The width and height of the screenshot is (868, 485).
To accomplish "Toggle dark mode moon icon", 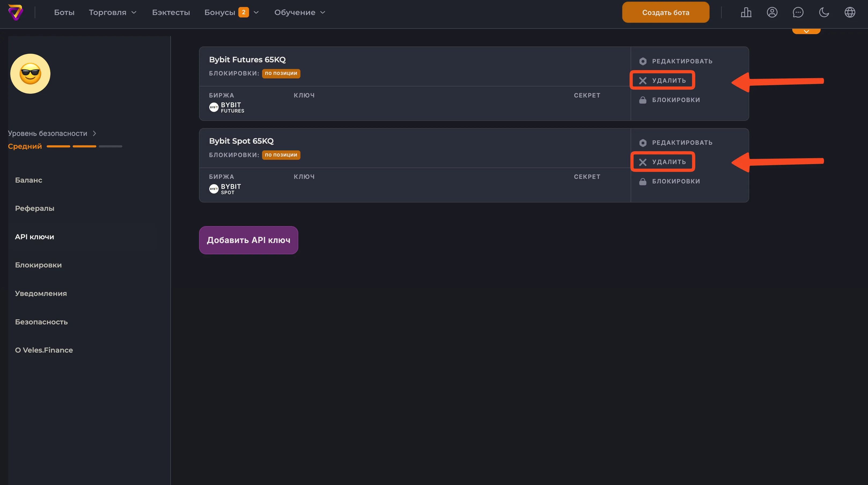I will click(x=824, y=12).
